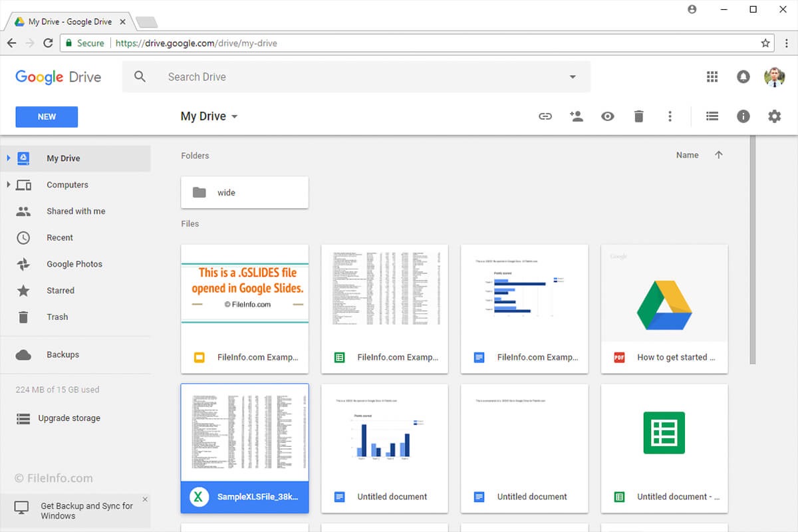Share selected file using the add-person icon
The image size is (798, 532).
click(577, 116)
